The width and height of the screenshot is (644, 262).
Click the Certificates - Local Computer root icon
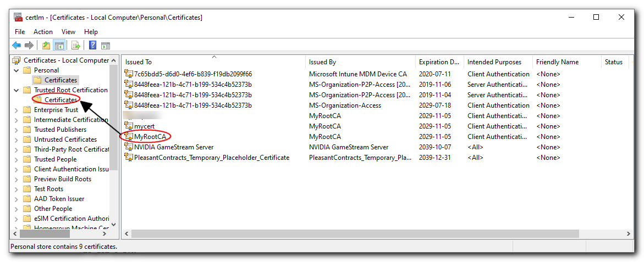[x=16, y=60]
